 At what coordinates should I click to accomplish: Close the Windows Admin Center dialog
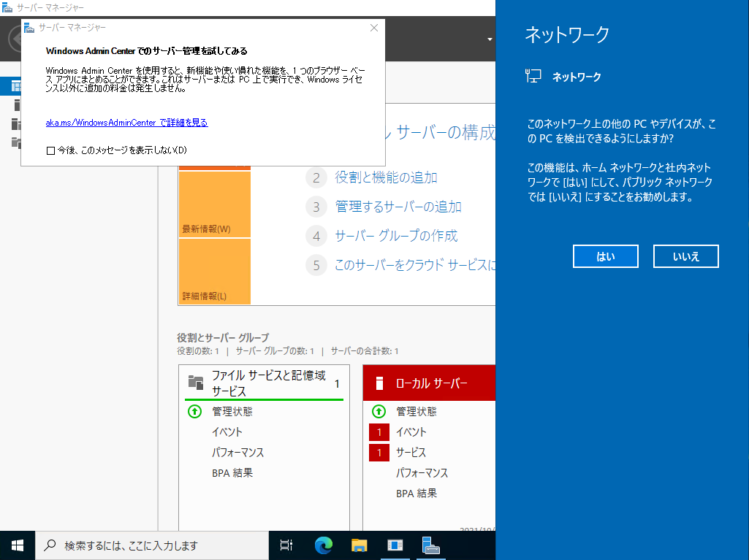374,28
